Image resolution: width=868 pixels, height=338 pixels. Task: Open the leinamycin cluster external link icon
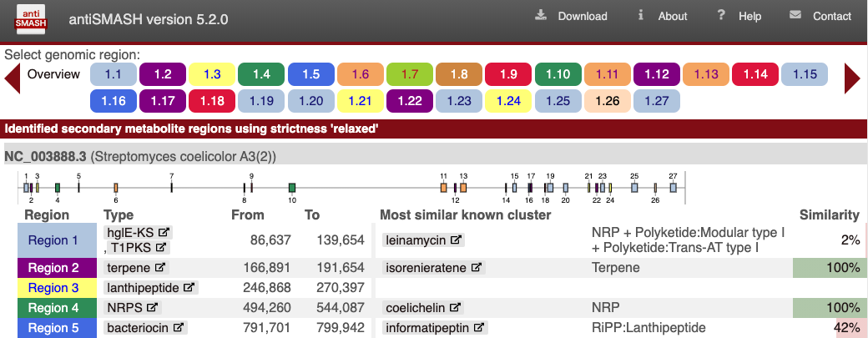point(456,240)
